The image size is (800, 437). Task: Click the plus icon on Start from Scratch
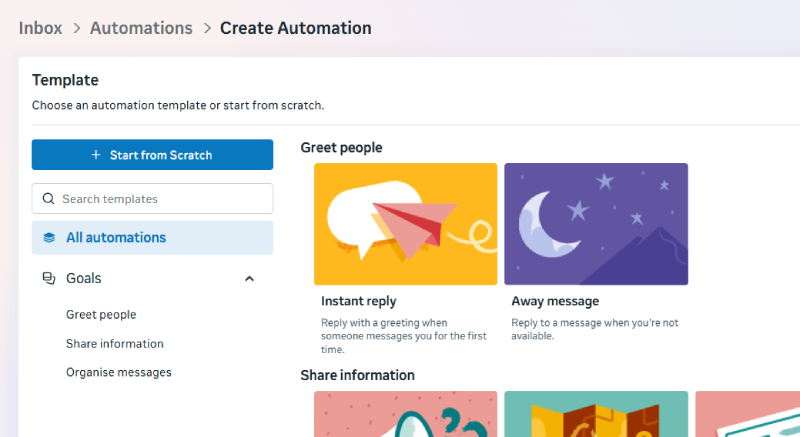pos(96,155)
